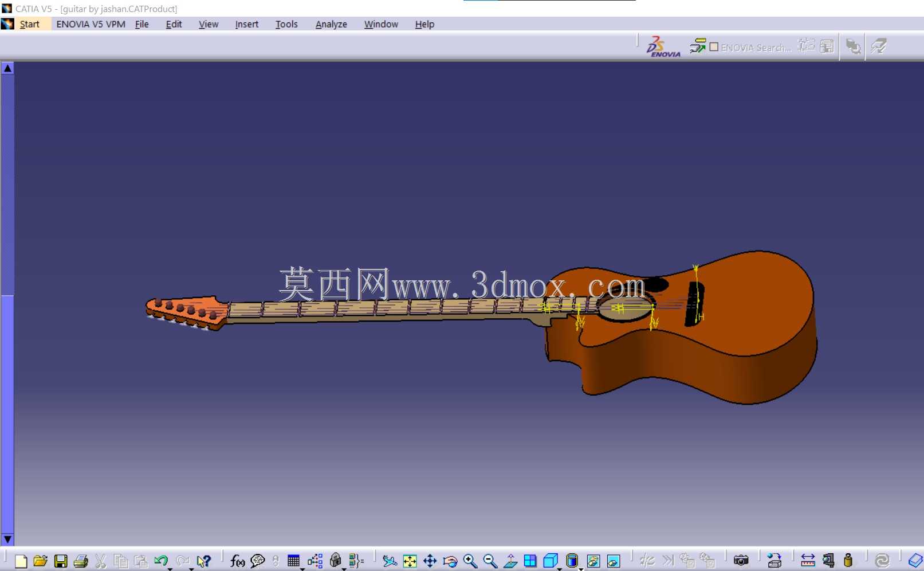924x571 pixels.
Task: Open the ENOVIA V5 VPM menu
Action: tap(91, 24)
